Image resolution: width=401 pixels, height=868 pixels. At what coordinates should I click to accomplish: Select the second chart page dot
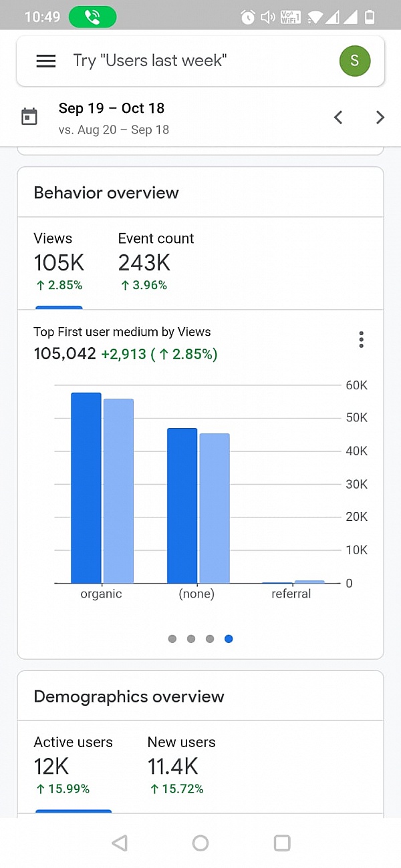191,639
